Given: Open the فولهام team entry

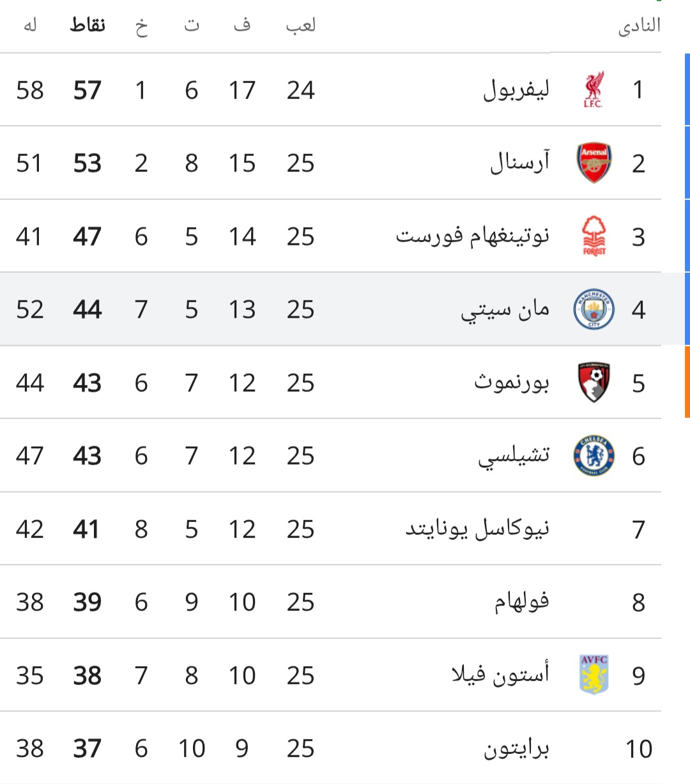Looking at the screenshot, I should [x=521, y=602].
